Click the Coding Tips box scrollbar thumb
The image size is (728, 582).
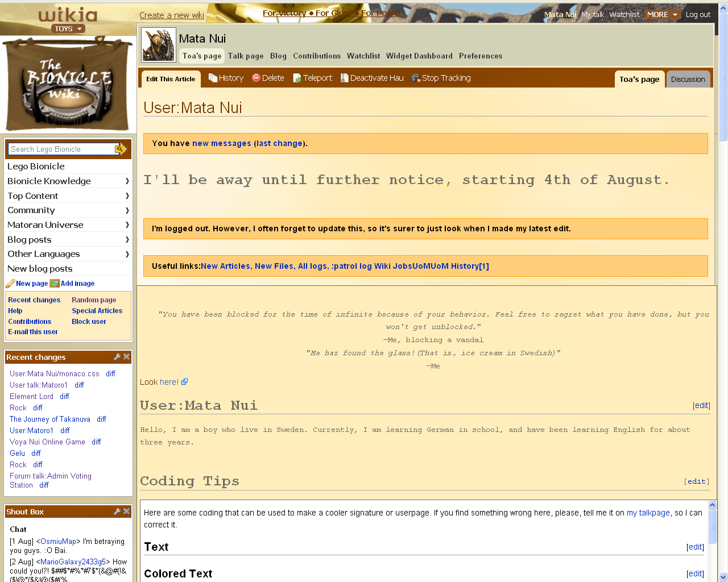pos(712,526)
